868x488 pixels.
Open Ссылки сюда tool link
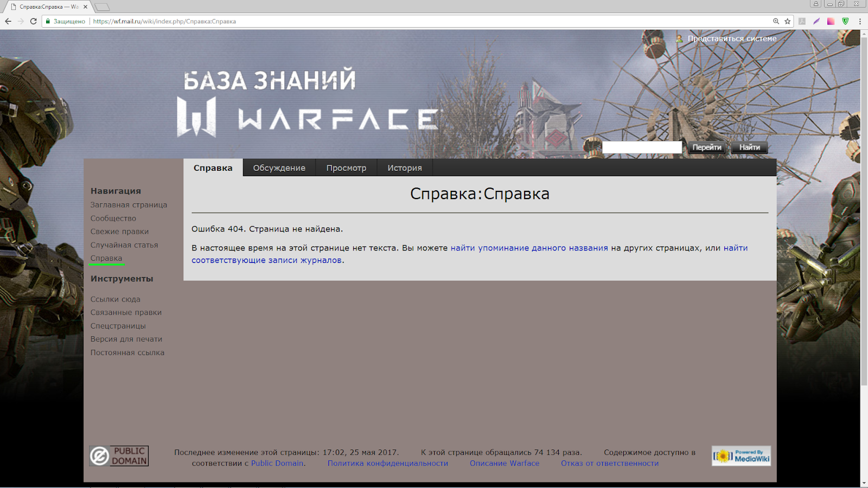coord(115,299)
